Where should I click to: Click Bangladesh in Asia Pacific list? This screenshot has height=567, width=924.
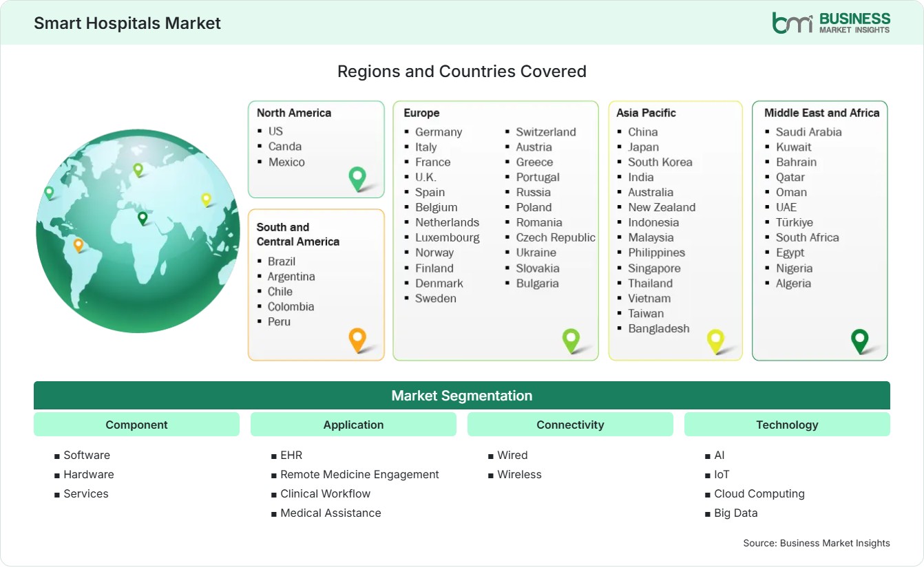click(x=659, y=328)
